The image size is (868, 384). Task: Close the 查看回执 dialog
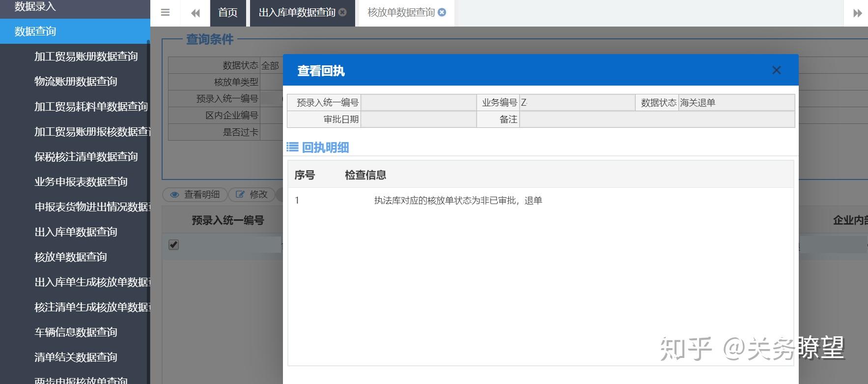(776, 70)
